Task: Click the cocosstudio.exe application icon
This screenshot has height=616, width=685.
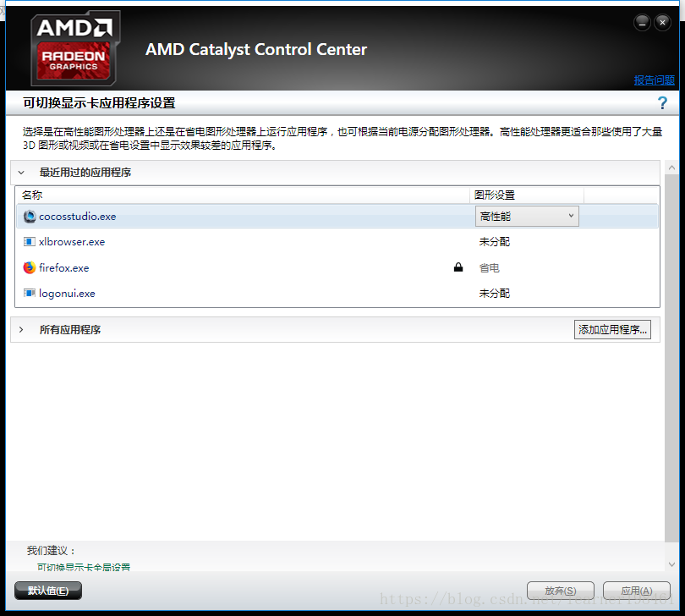Action: tap(30, 217)
